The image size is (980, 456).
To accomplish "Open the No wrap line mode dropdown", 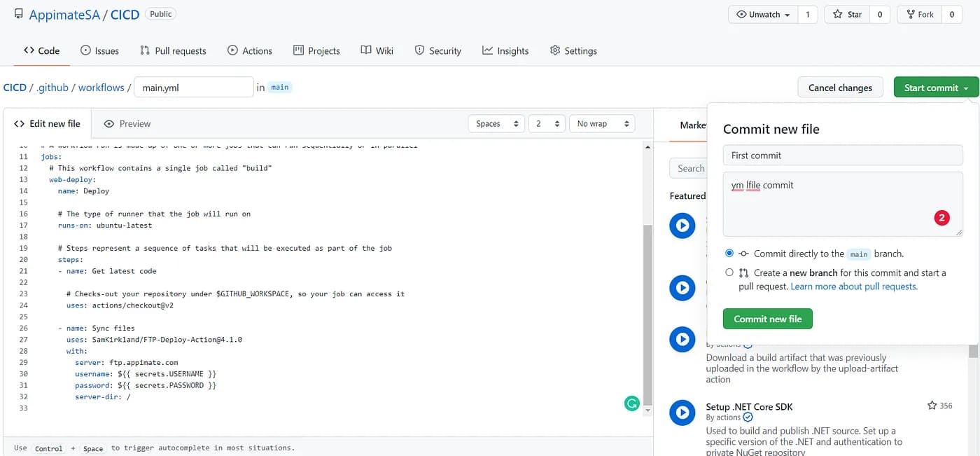I will (601, 123).
